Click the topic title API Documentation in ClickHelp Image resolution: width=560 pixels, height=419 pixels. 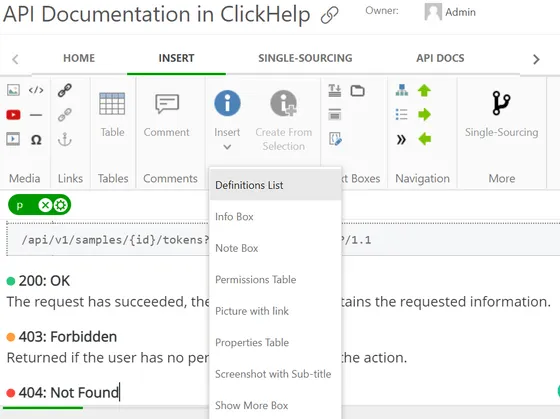156,15
